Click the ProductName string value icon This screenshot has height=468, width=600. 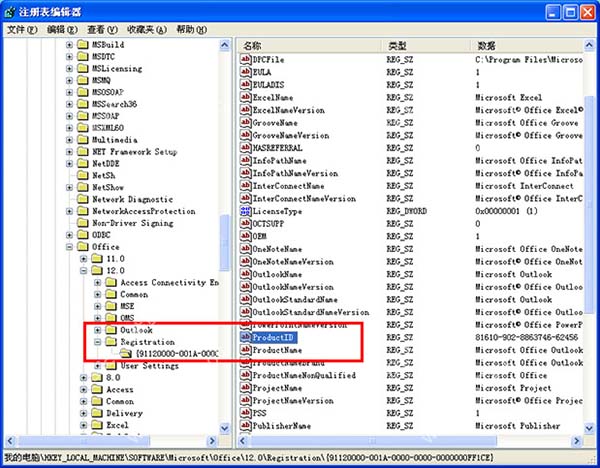tap(245, 349)
